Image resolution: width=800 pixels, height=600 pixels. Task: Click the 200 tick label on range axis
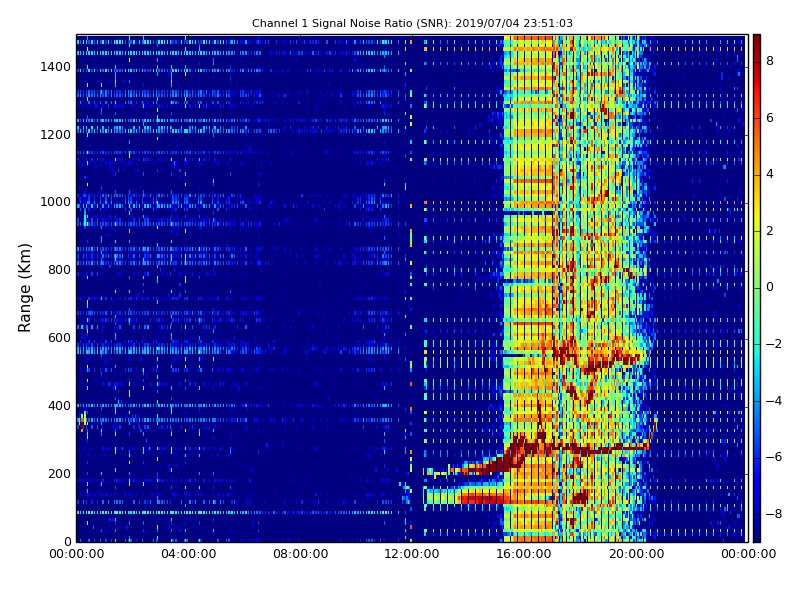tap(59, 473)
